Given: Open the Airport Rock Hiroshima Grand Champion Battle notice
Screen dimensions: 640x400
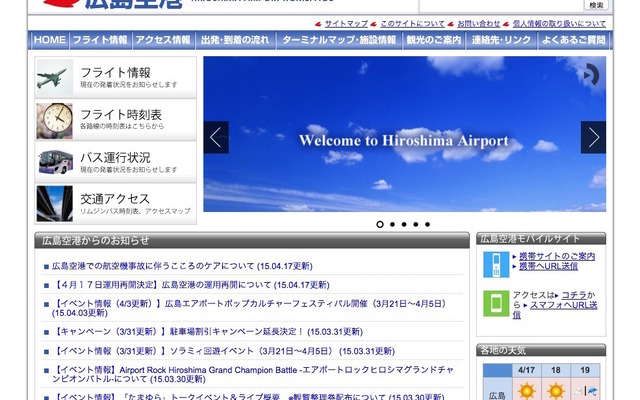Looking at the screenshot, I should pyautogui.click(x=253, y=374).
